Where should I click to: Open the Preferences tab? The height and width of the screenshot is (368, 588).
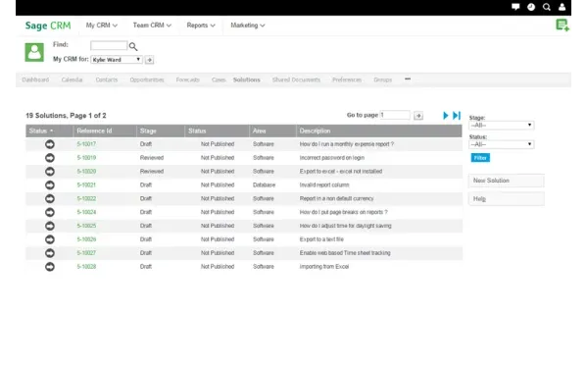(x=347, y=79)
